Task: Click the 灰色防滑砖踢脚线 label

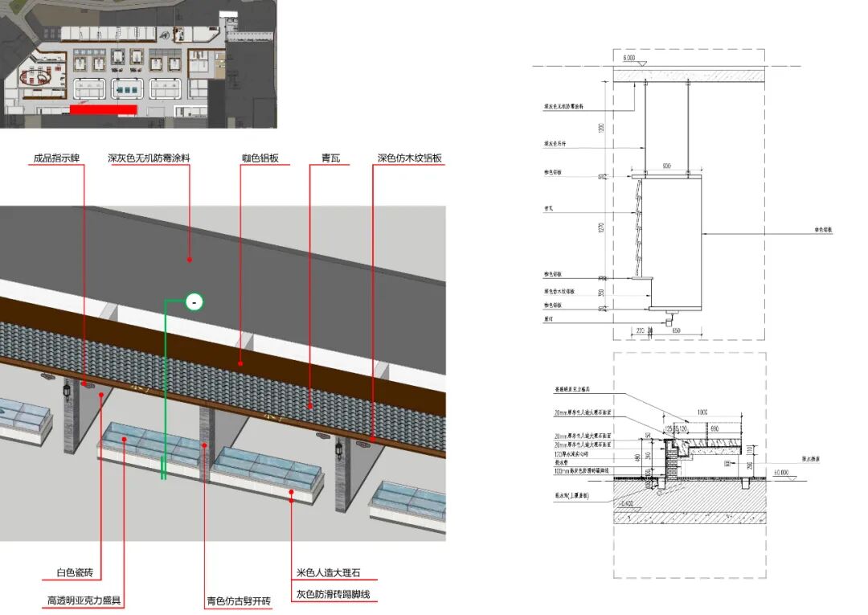Action: coord(334,596)
